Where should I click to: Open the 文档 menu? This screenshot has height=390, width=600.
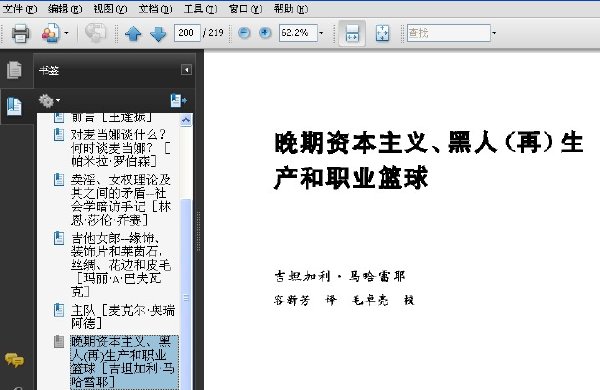155,8
